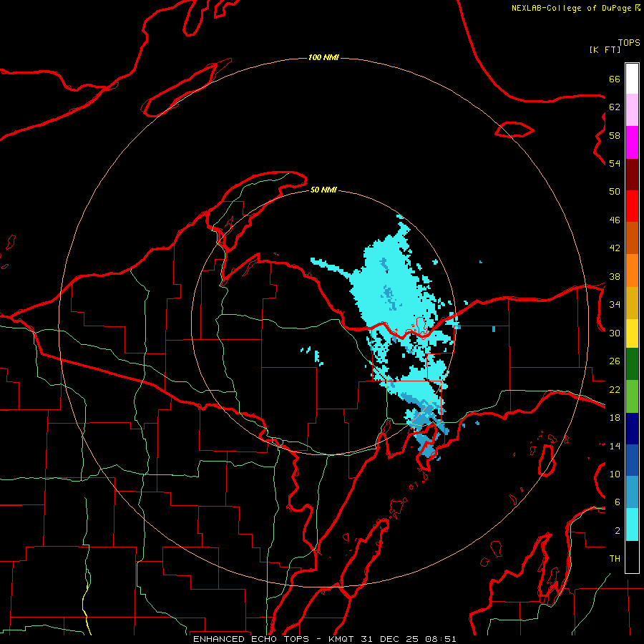The height and width of the screenshot is (644, 644).
Task: Click the dark green legend swatch
Action: (x=632, y=364)
